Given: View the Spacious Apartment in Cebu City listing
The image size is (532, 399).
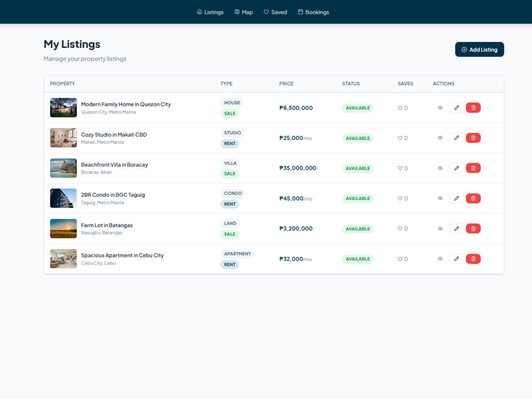Looking at the screenshot, I should pos(440,259).
